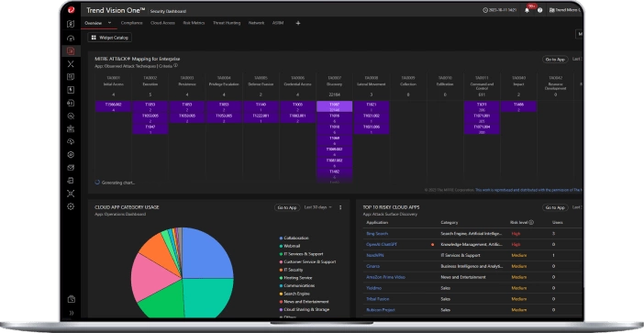Select the highlighted red Security Dashboard sidebar icon
This screenshot has width=644, height=333.
pyautogui.click(x=71, y=51)
